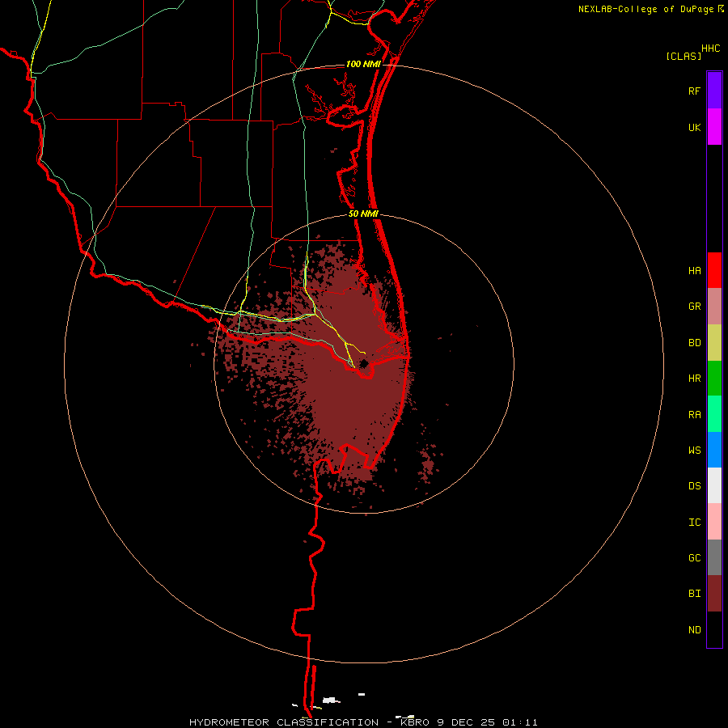Click the HR green legend swatch
728x728 pixels.
[714, 379]
